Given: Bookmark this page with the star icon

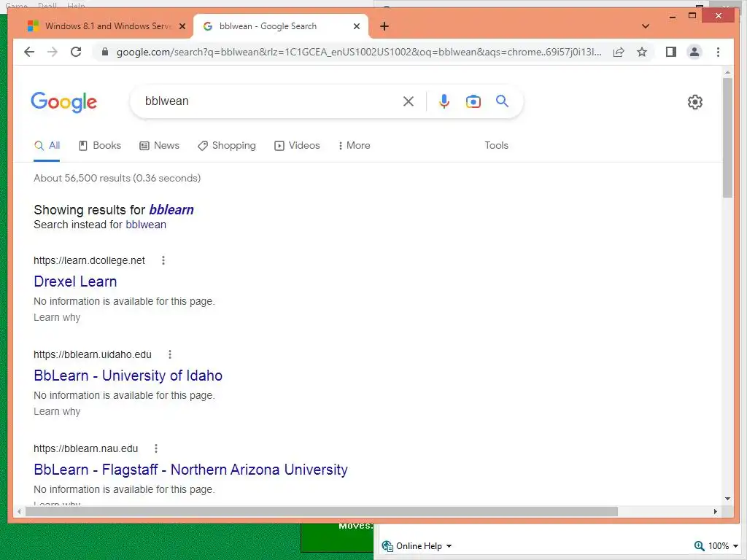Looking at the screenshot, I should pyautogui.click(x=642, y=52).
